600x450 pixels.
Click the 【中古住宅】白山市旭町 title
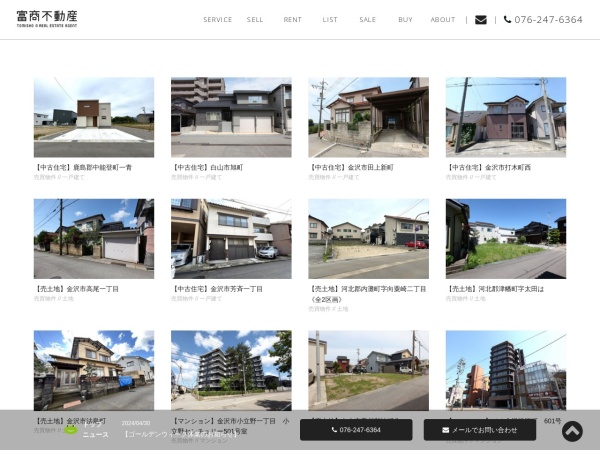point(207,167)
